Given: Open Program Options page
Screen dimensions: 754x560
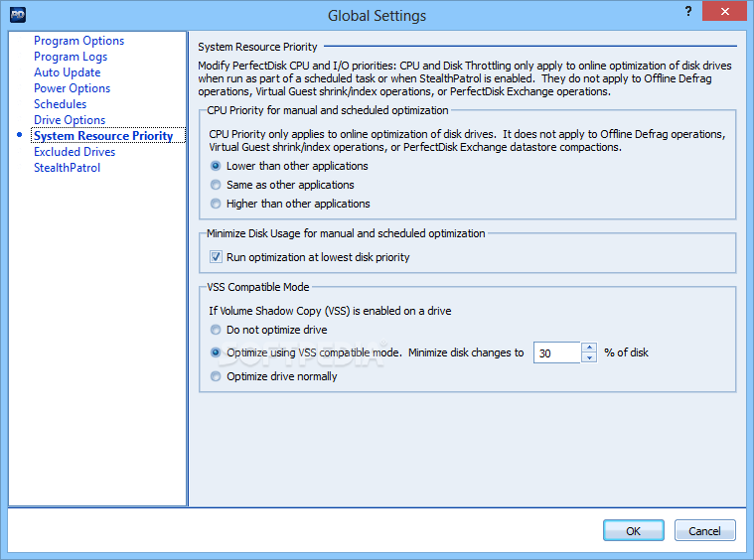Looking at the screenshot, I should (78, 41).
